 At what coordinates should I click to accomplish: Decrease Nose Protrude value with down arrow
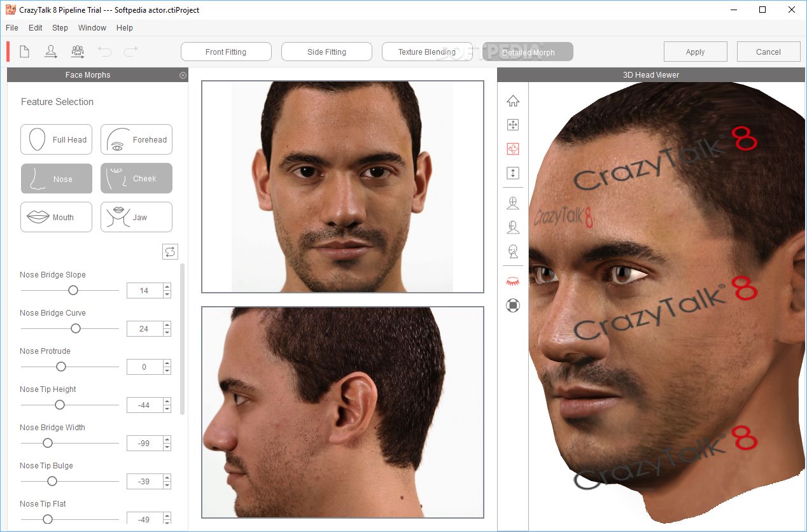coord(167,370)
